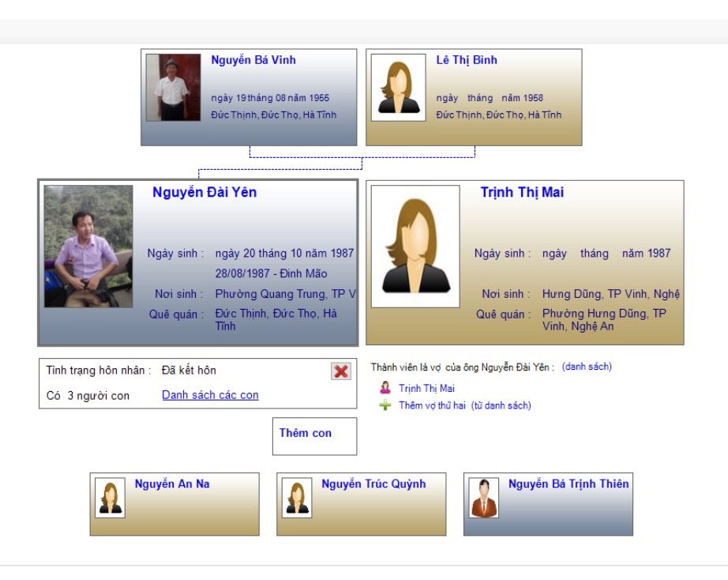Open father Nguyễn Bá Vinh's name link
728x580 pixels.
click(x=253, y=60)
